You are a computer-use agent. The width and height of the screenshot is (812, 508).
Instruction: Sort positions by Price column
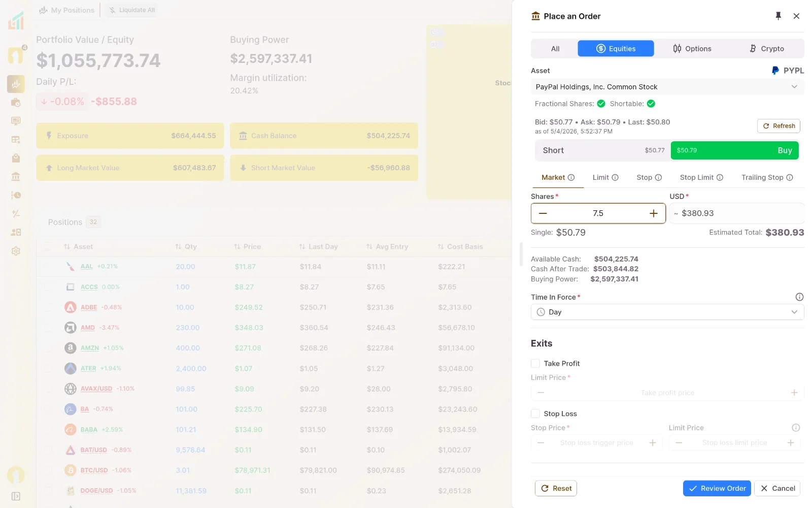click(x=247, y=247)
